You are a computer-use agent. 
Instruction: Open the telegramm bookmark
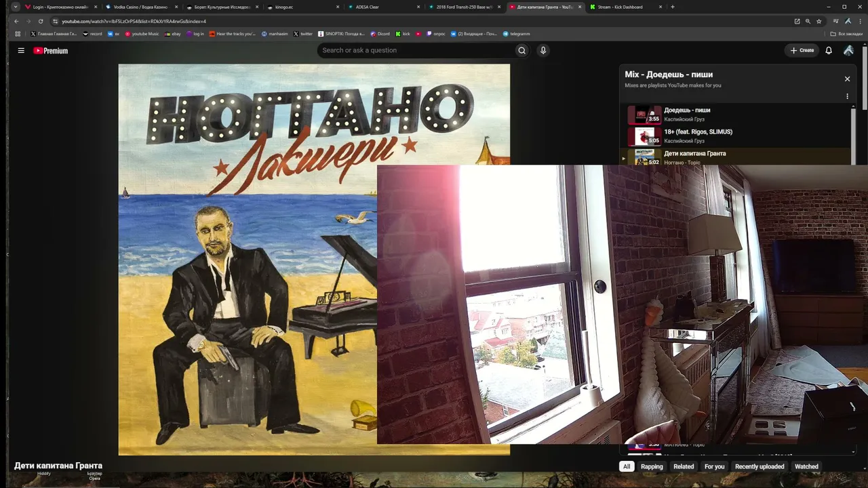pos(515,34)
